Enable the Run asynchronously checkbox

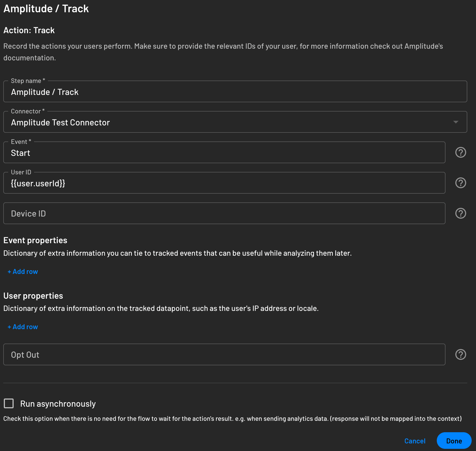(9, 403)
